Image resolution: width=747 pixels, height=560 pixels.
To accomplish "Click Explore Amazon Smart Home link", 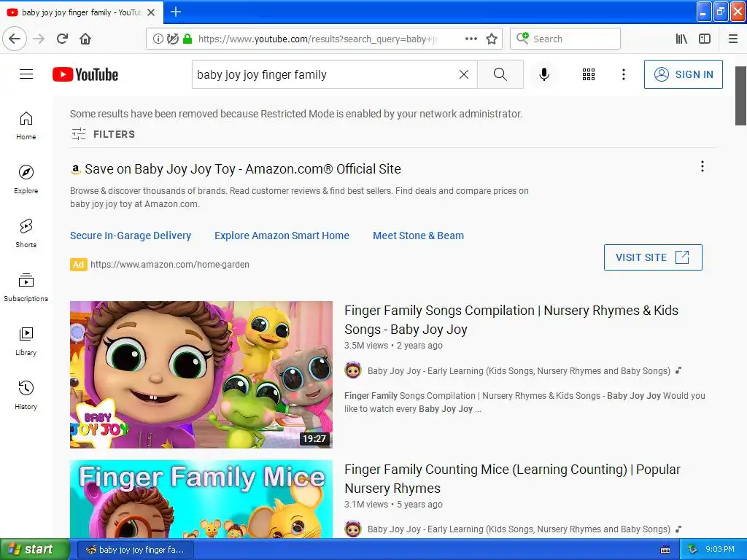I will (282, 236).
